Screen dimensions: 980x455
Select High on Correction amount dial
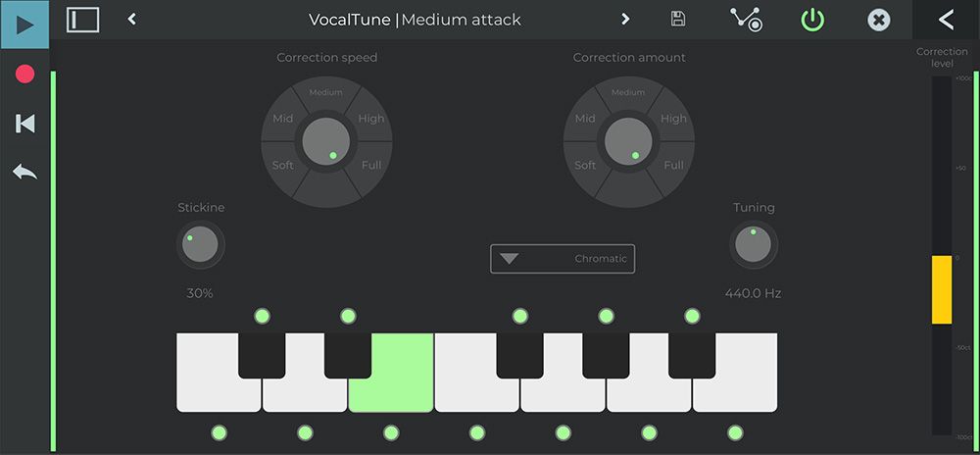[674, 118]
